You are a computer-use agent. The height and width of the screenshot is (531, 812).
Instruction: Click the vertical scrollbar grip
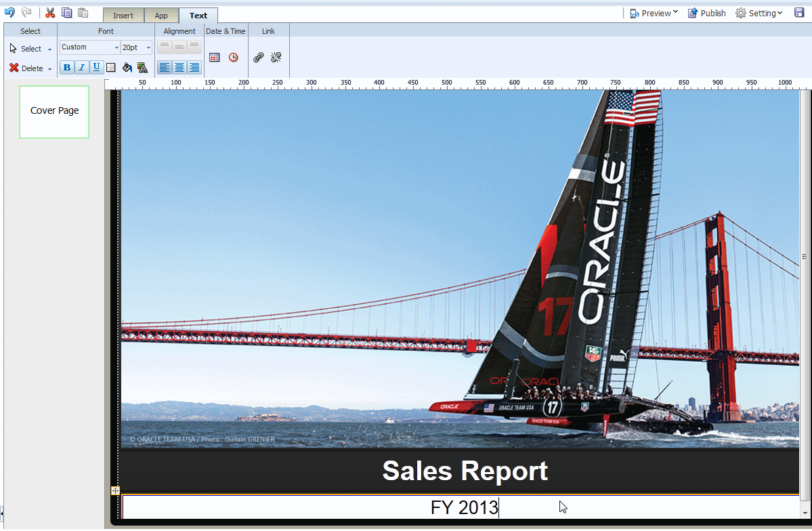click(x=805, y=257)
